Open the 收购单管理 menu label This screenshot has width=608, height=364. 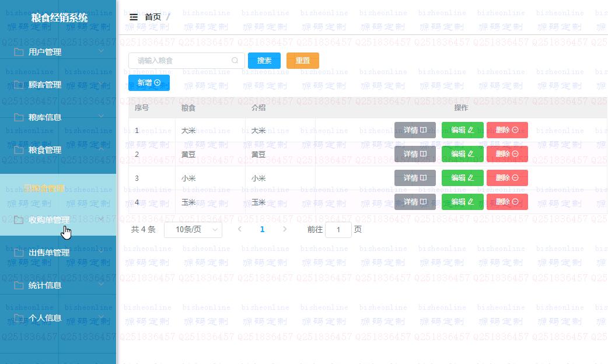click(x=49, y=220)
